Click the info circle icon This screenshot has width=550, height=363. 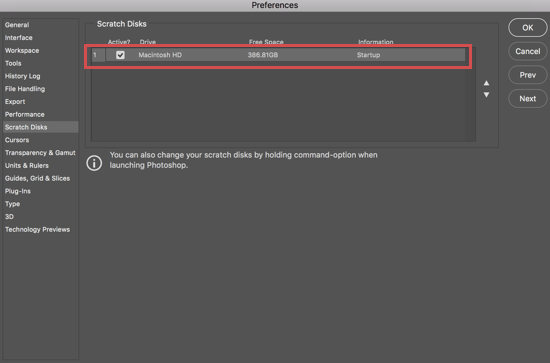94,163
